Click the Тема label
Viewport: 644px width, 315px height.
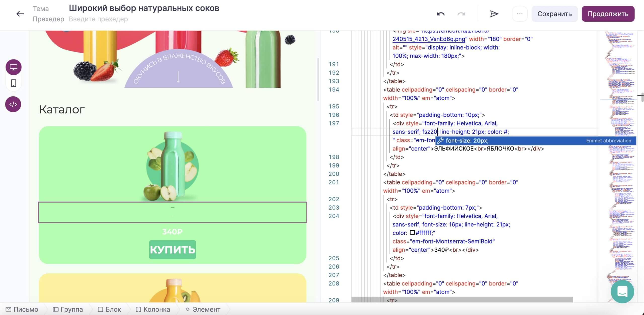(x=41, y=9)
